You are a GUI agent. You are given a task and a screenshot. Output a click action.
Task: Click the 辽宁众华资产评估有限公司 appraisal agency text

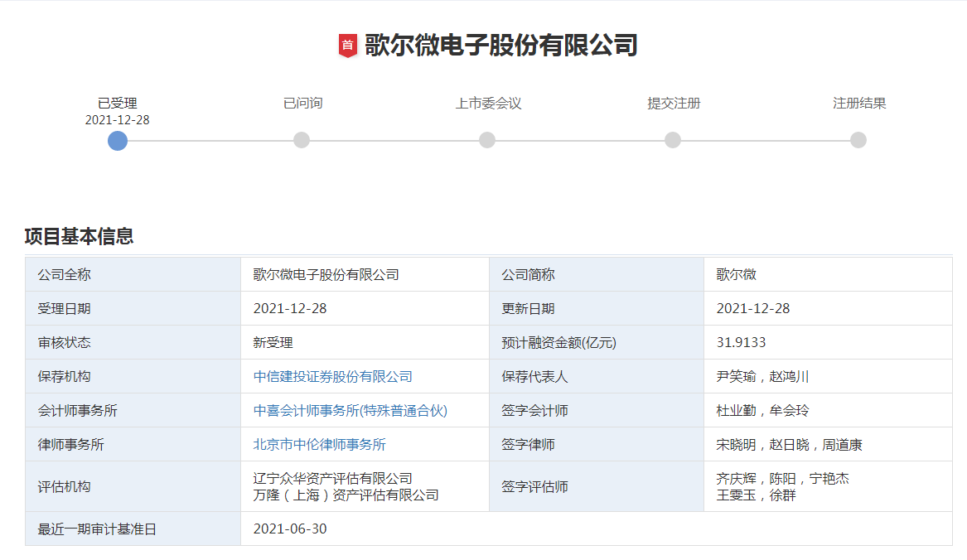tap(332, 478)
